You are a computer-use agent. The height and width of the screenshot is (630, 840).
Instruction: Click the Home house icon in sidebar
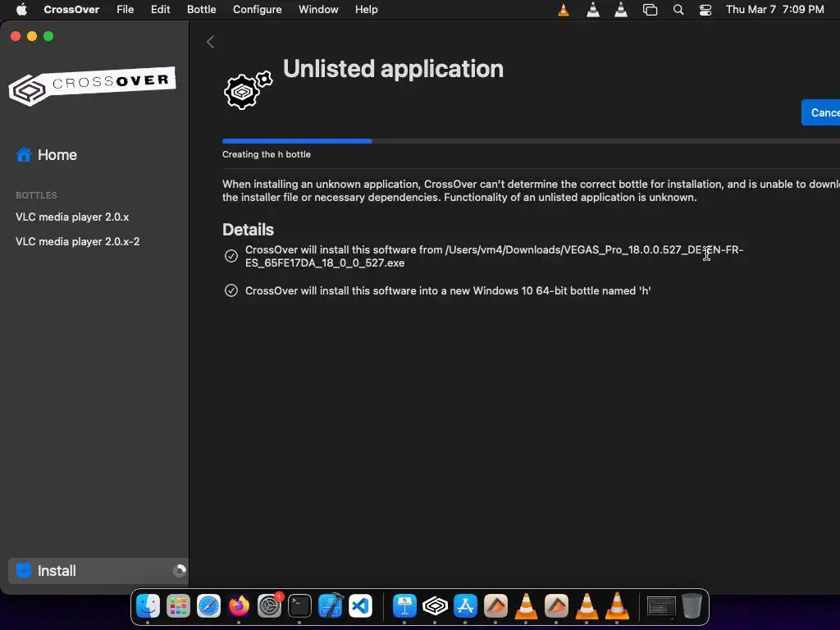click(x=24, y=155)
